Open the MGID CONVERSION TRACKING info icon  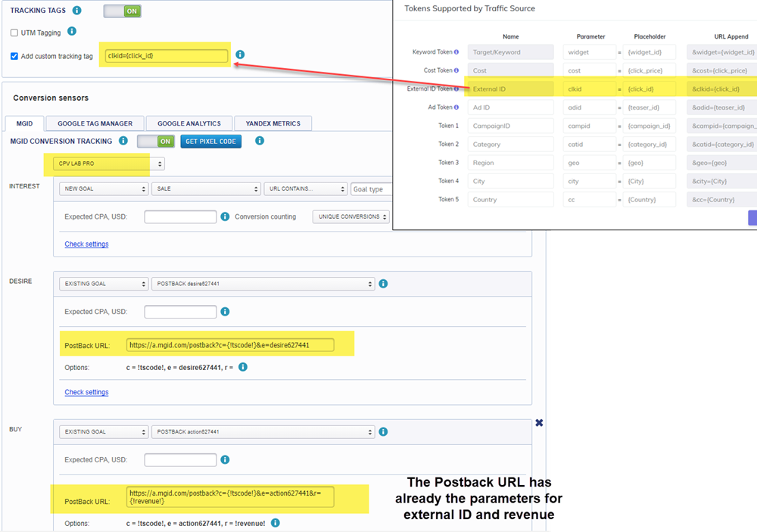pyautogui.click(x=123, y=141)
